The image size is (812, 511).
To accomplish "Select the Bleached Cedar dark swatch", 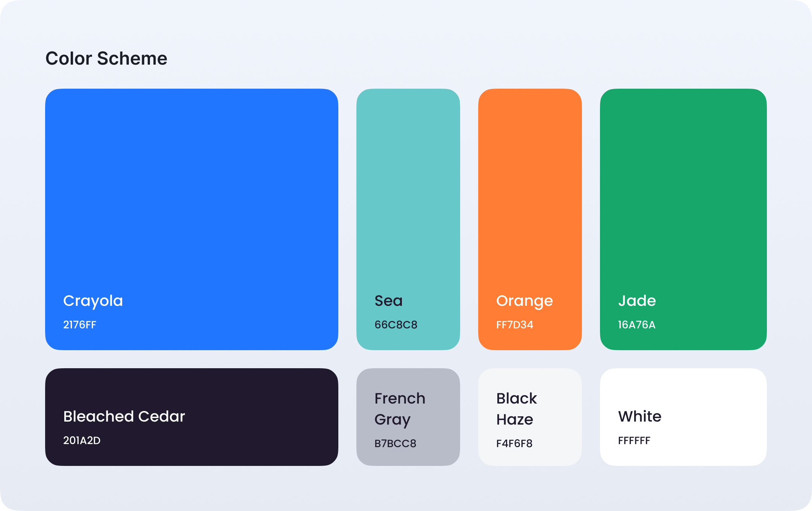I will pos(192,417).
